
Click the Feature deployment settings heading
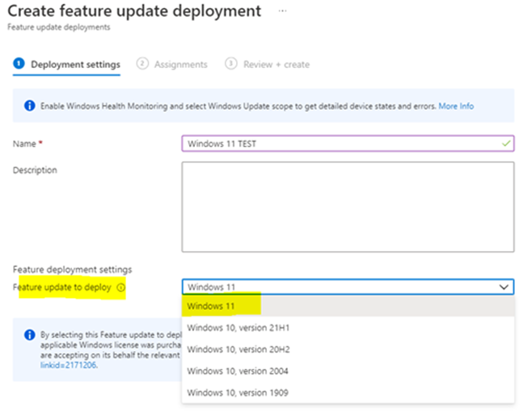point(72,270)
